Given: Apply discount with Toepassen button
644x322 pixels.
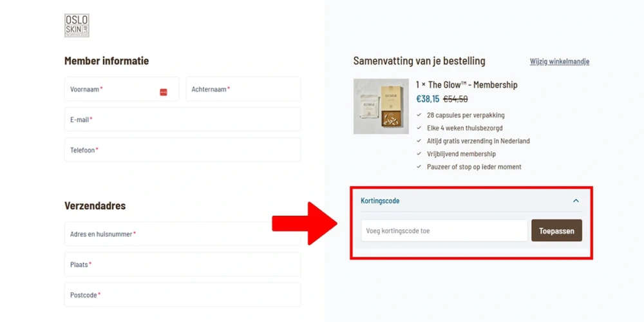Looking at the screenshot, I should point(556,231).
